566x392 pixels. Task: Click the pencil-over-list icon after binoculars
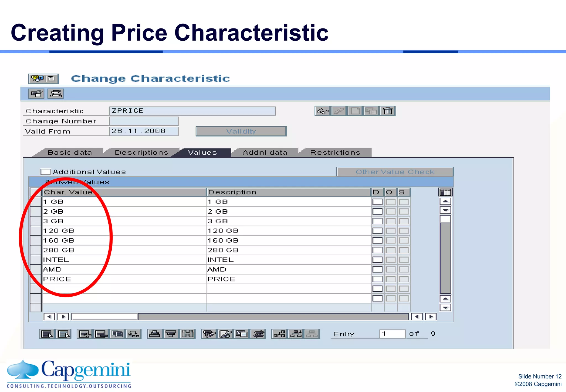[209, 334]
